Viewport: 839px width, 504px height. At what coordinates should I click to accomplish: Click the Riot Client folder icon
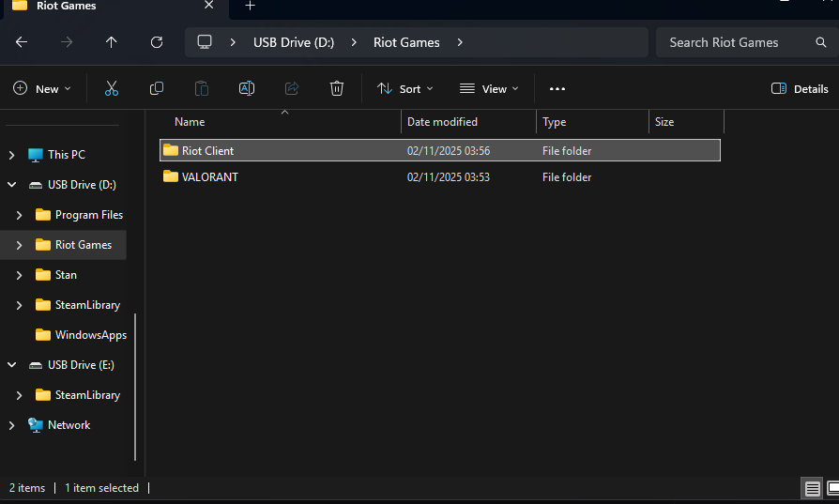tap(171, 150)
